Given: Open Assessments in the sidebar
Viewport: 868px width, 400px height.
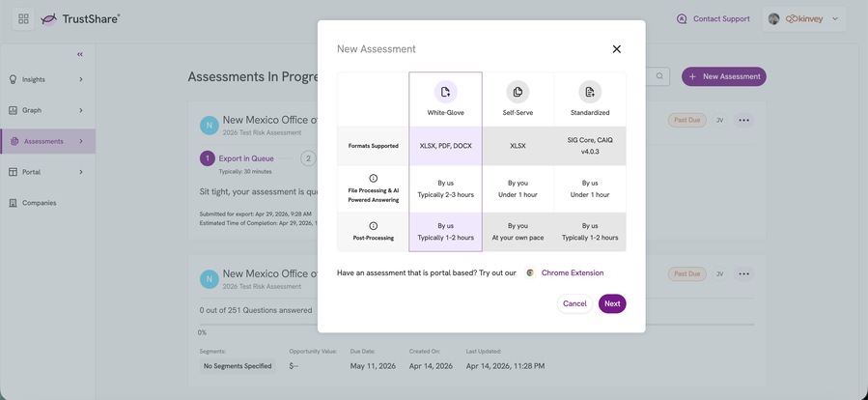Looking at the screenshot, I should click(47, 141).
